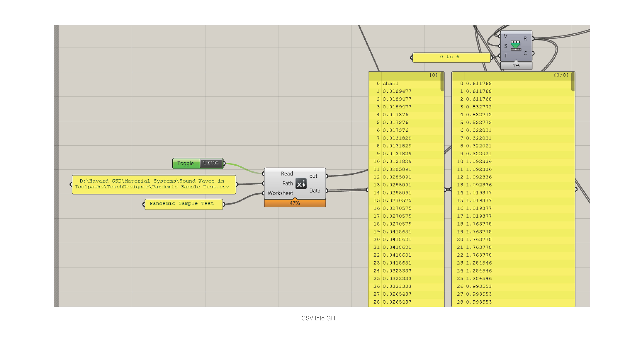Image resolution: width=644 pixels, height=362 pixels.
Task: Click the scrollbar of the {0} data panel
Action: click(442, 82)
